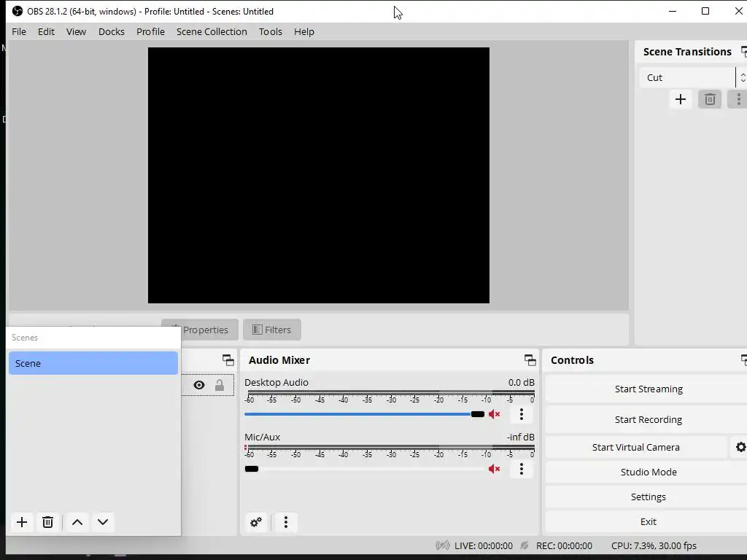747x560 pixels.
Task: Toggle the source lock icon
Action: click(219, 385)
